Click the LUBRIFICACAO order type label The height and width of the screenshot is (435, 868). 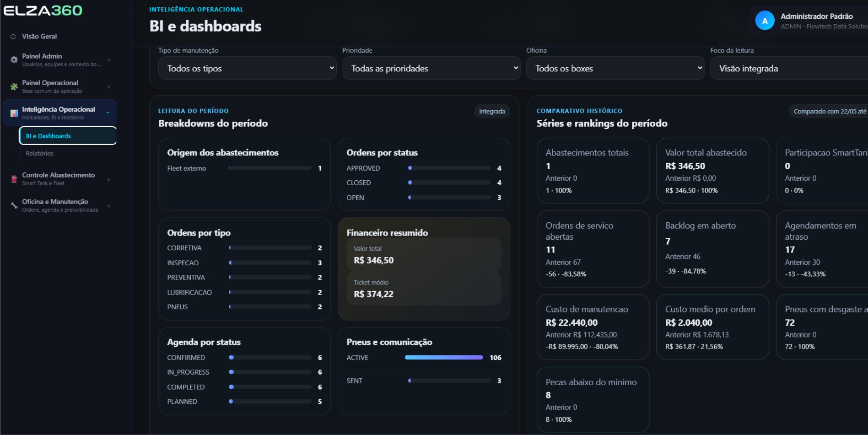[189, 292]
